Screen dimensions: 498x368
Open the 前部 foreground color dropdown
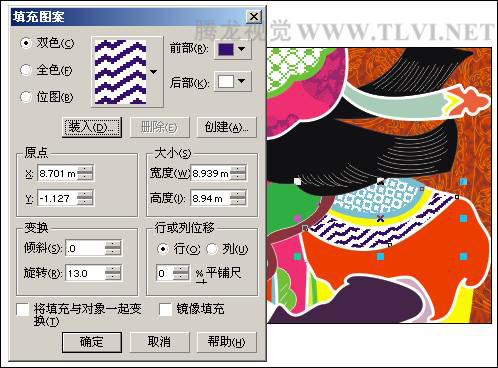click(x=242, y=49)
